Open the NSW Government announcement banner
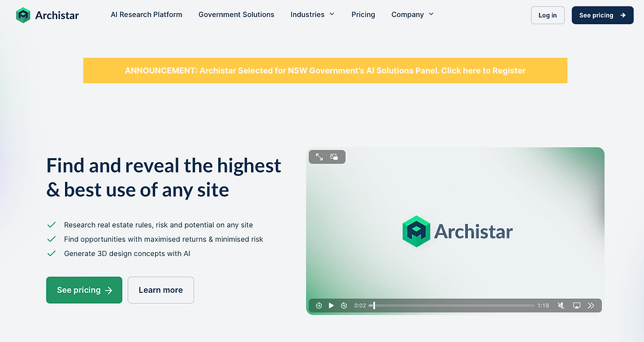The width and height of the screenshot is (644, 342). [325, 70]
